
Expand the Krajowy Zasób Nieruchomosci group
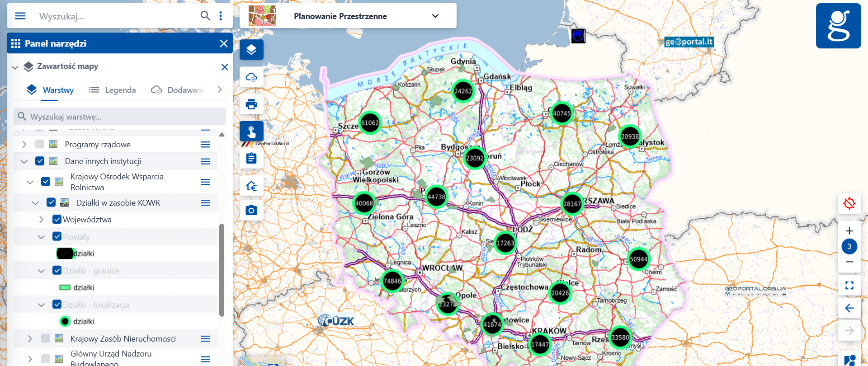point(30,338)
